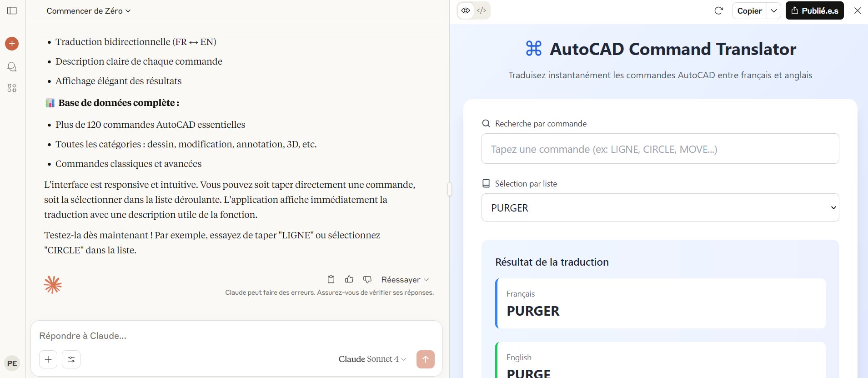Switch to artifact code view
The width and height of the screenshot is (868, 378).
tap(482, 10)
